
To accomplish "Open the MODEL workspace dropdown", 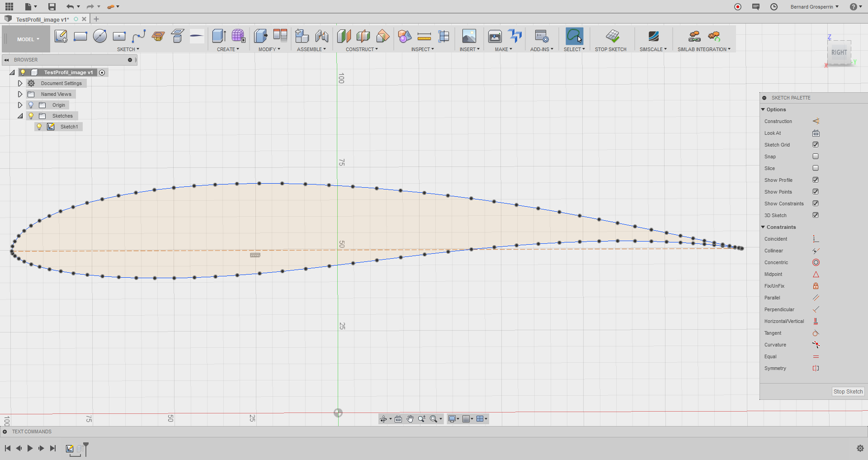I will point(28,39).
